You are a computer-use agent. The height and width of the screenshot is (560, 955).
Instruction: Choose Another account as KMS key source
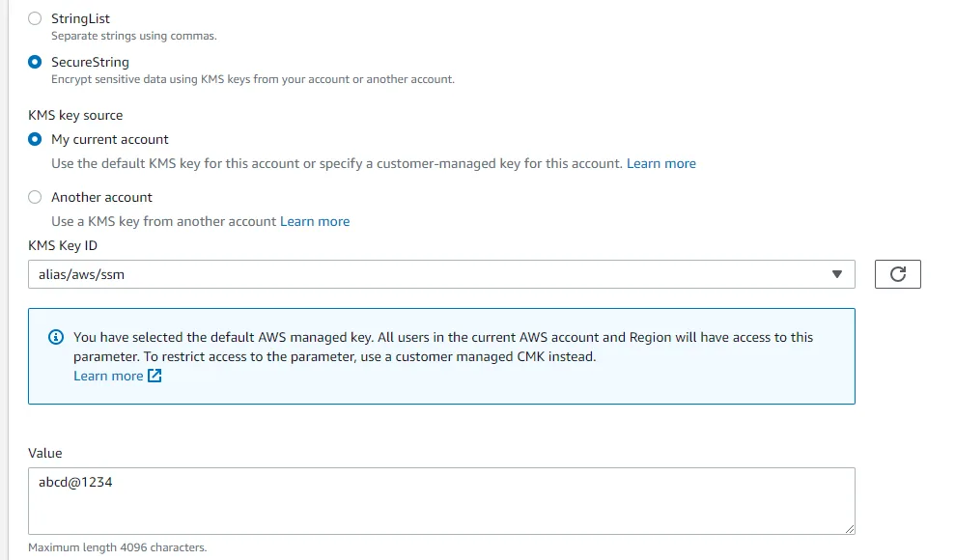(x=35, y=197)
